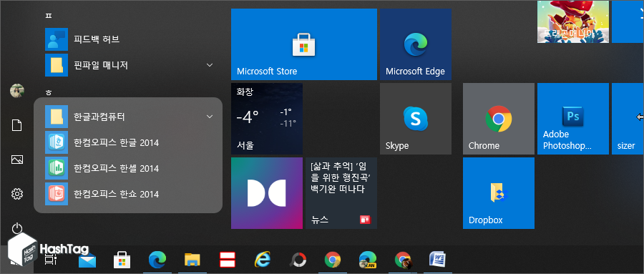Open the Microsoft Store tile
Screen dimensions: 644x274
304,44
